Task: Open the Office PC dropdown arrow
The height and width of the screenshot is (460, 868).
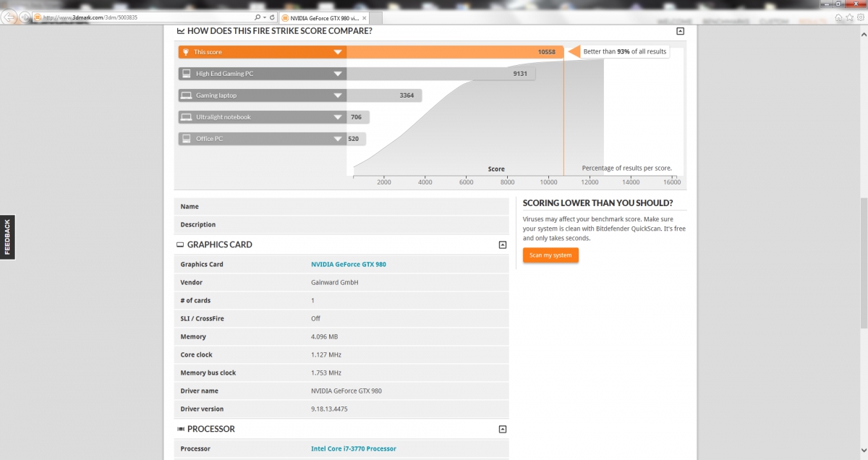Action: pos(338,139)
